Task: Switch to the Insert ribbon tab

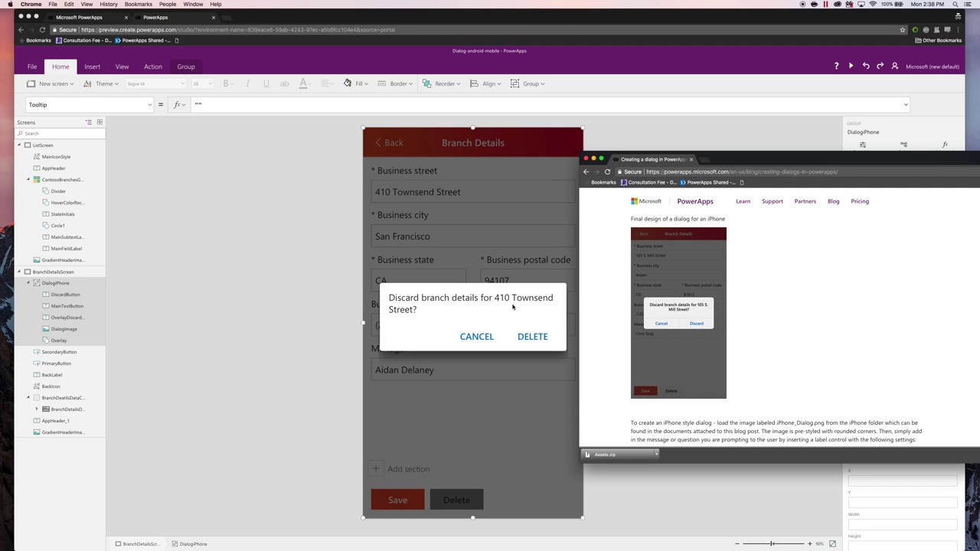Action: pos(92,67)
